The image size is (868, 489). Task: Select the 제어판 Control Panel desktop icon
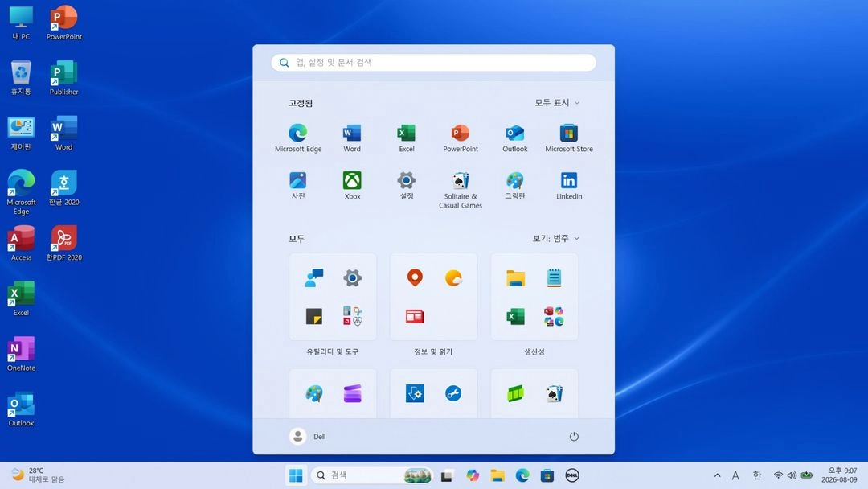pyautogui.click(x=21, y=134)
